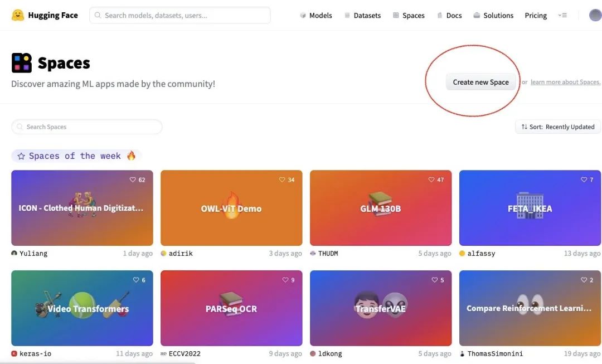Click the THUDM avatar icon
Image resolution: width=602 pixels, height=364 pixels.
[x=313, y=254]
